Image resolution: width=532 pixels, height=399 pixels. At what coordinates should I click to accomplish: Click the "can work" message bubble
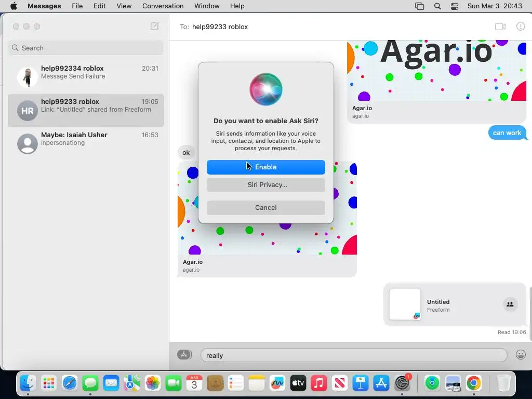pyautogui.click(x=507, y=132)
